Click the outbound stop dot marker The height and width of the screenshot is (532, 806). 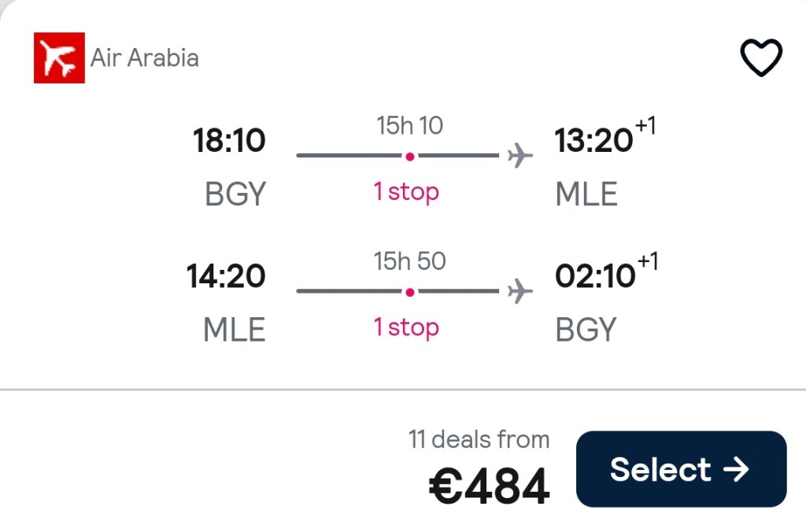click(x=409, y=157)
